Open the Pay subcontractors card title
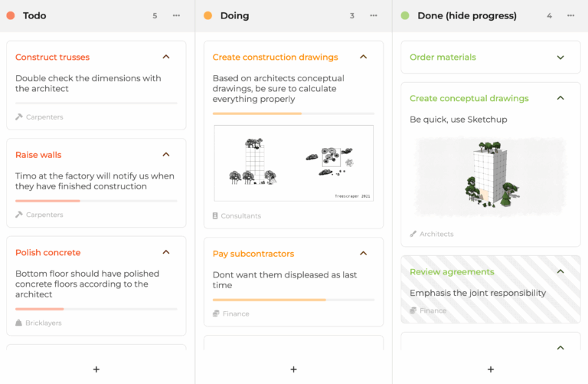This screenshot has height=384, width=588. 253,254
